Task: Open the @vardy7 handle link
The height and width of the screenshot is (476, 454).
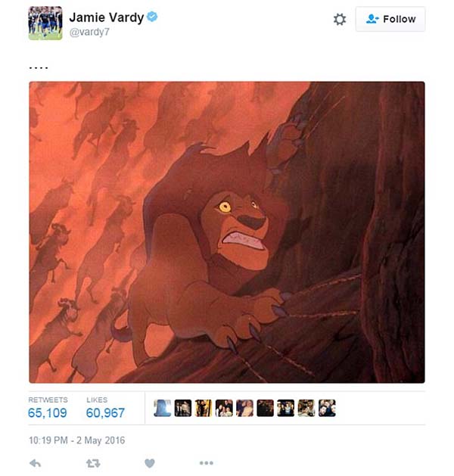Action: click(x=89, y=32)
